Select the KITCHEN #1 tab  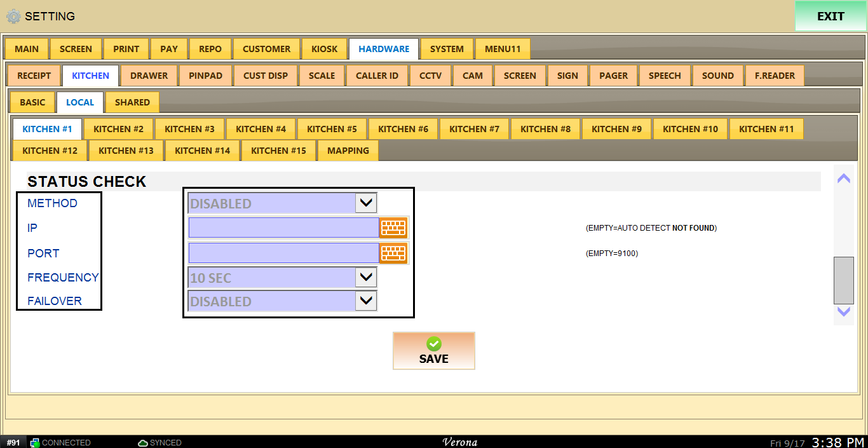[48, 129]
